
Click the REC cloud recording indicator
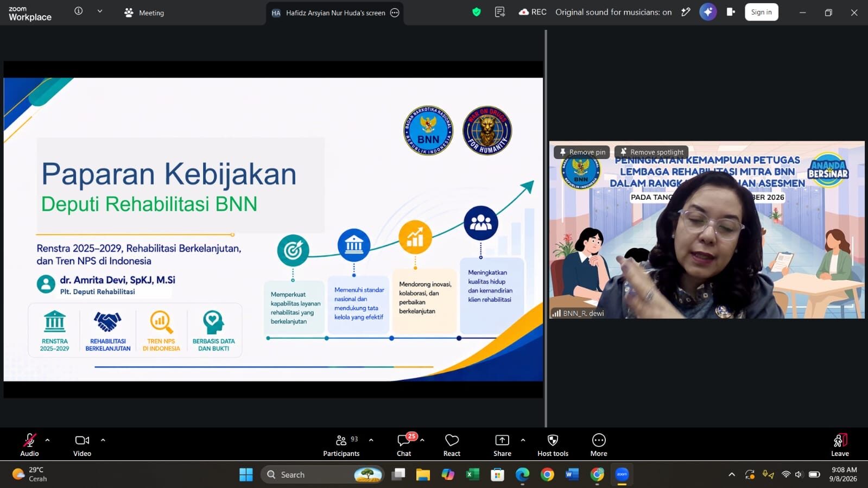533,12
